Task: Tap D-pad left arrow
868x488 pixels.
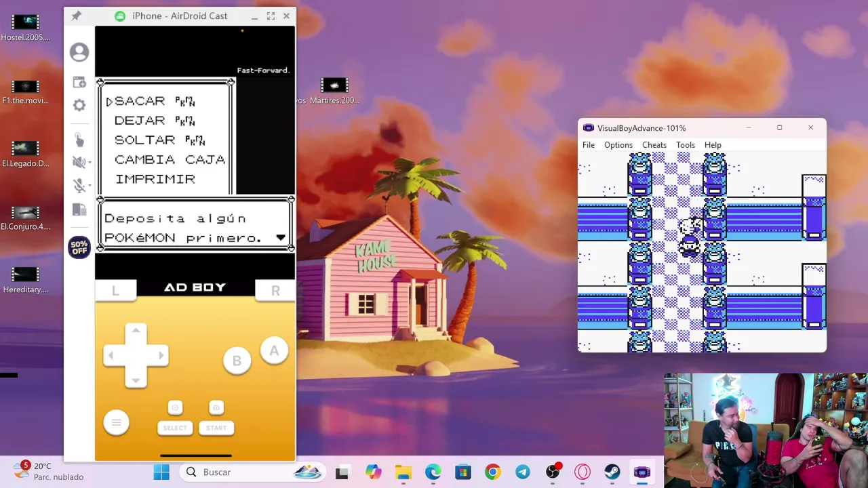Action: click(x=111, y=355)
